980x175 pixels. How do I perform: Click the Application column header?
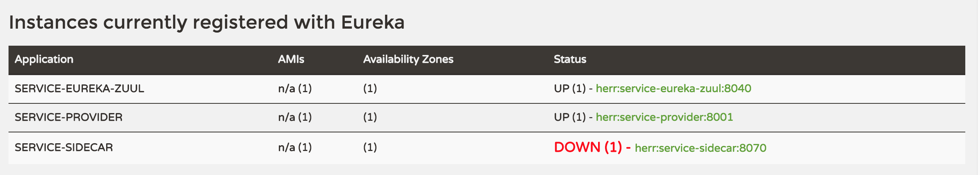click(x=44, y=59)
